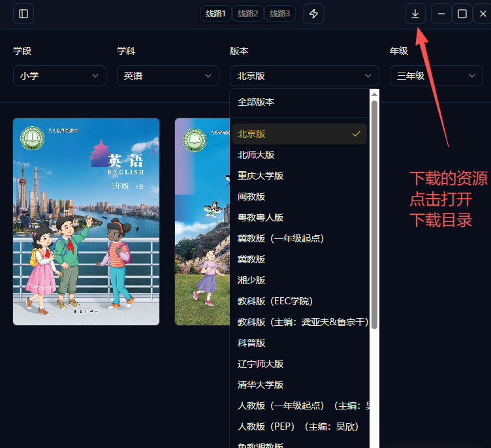This screenshot has width=491, height=448.
Task: Switch to 线路3 route
Action: [x=280, y=14]
